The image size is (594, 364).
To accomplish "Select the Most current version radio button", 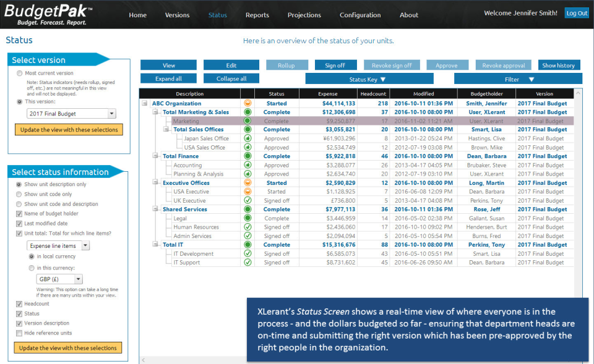I will (19, 73).
